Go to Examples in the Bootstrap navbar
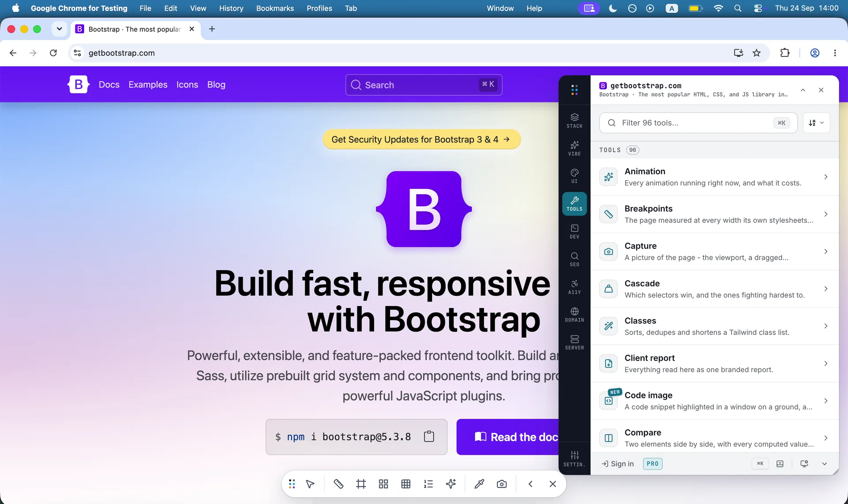 [148, 84]
